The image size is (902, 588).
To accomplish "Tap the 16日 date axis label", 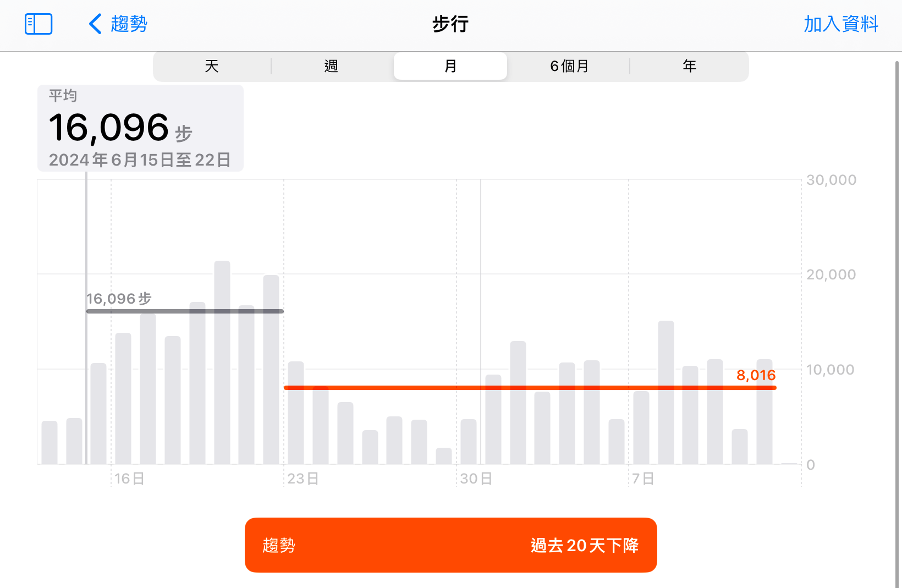I will tap(129, 479).
